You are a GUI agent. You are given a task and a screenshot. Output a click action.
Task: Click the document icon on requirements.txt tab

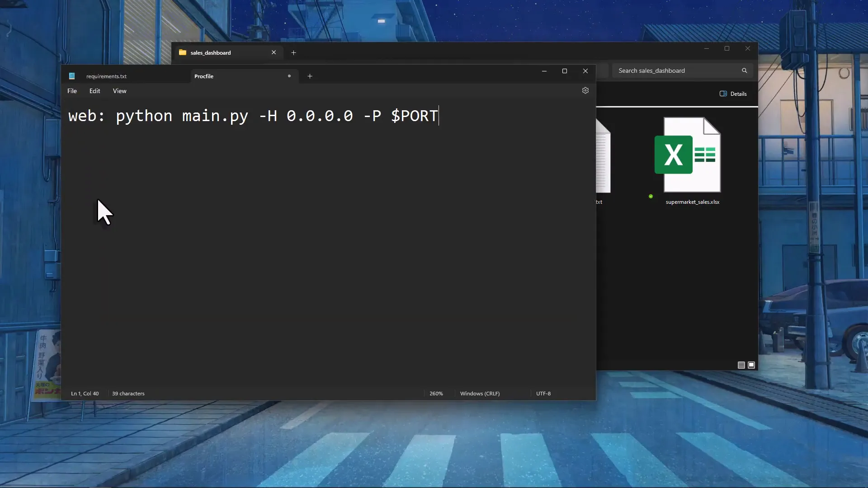pyautogui.click(x=72, y=76)
